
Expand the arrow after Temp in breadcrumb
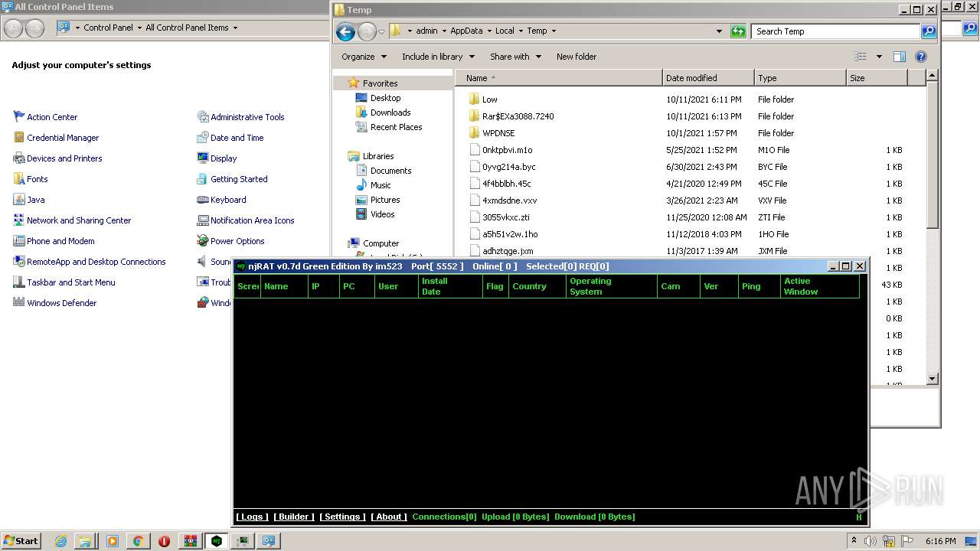coord(554,31)
